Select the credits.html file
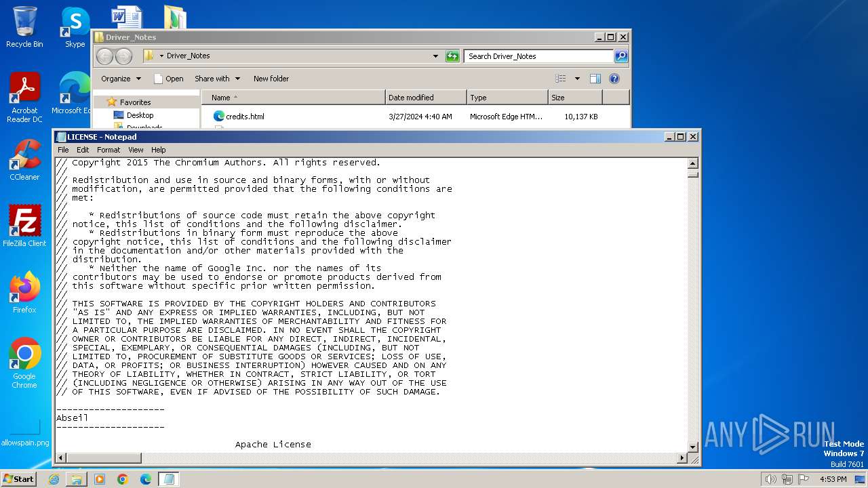 pos(245,117)
